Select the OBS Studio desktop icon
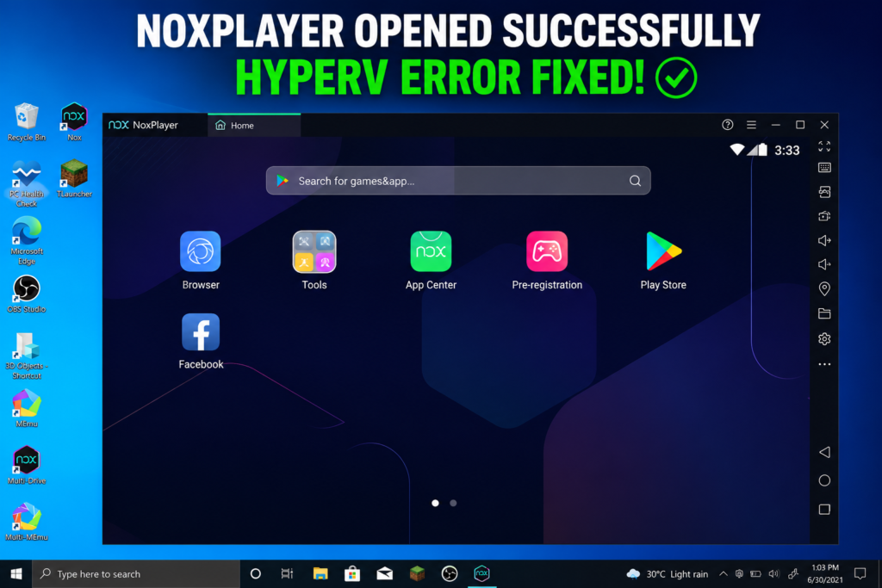The height and width of the screenshot is (588, 882). (26, 294)
